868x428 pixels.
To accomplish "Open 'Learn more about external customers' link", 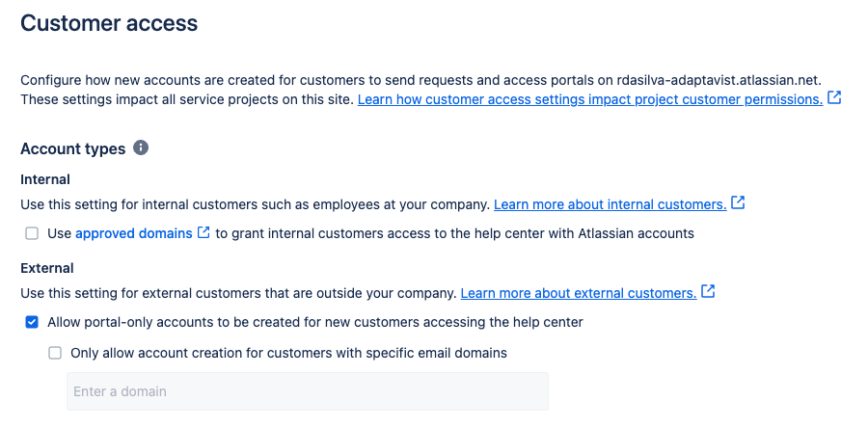I will [x=579, y=293].
